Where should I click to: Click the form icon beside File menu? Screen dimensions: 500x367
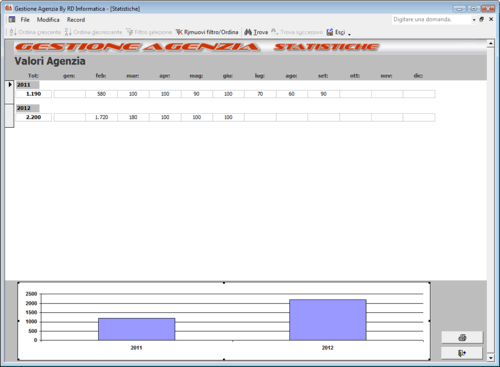12,19
